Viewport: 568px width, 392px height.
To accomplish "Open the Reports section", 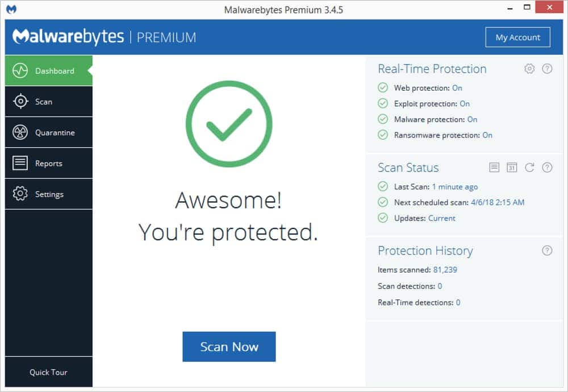I will (48, 163).
